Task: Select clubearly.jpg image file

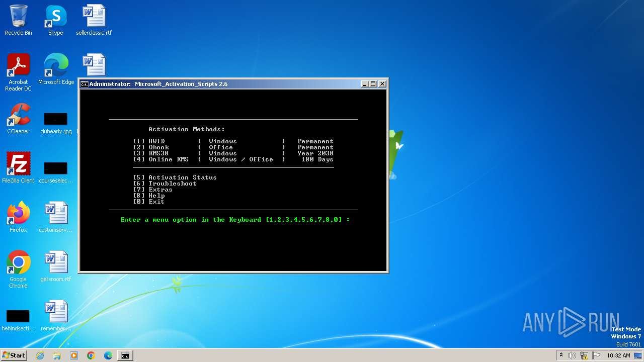Action: coord(56,124)
